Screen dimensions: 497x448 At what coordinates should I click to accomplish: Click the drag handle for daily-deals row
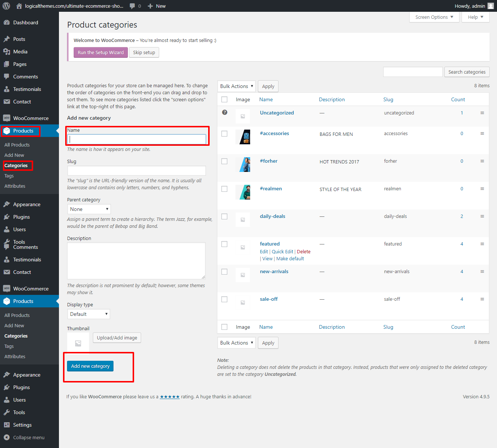[482, 216]
